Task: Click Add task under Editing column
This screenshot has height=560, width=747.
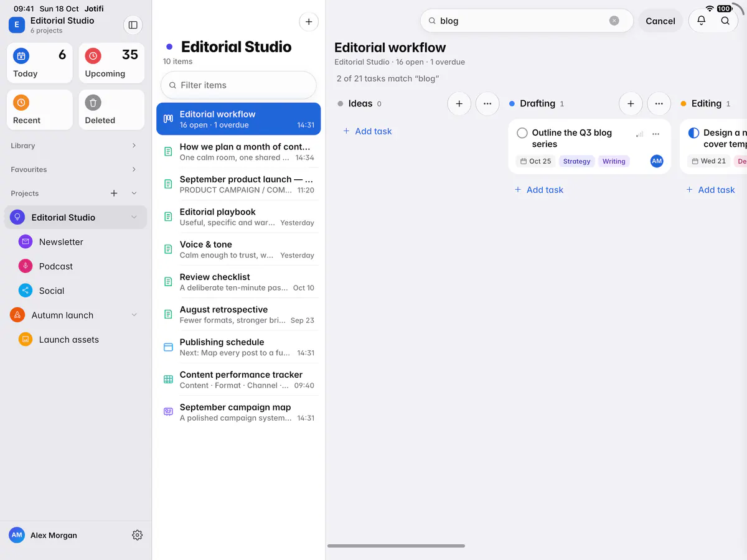Action: click(710, 190)
